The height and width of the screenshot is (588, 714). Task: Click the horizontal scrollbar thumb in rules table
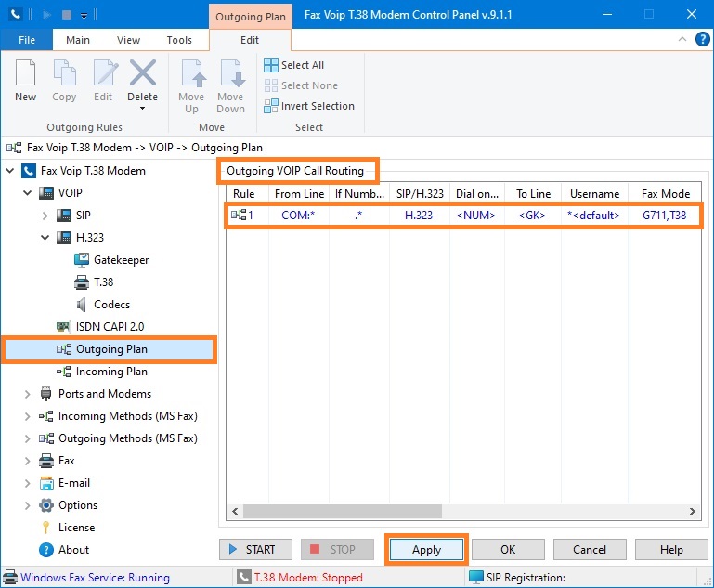click(343, 512)
